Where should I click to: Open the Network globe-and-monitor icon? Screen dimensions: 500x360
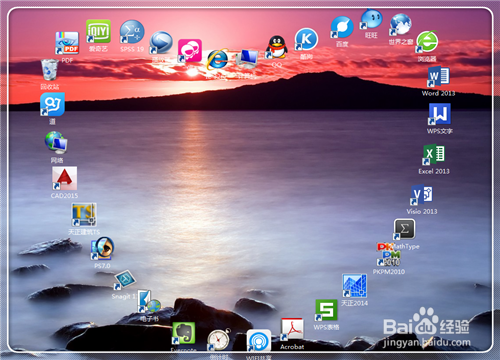coord(56,143)
